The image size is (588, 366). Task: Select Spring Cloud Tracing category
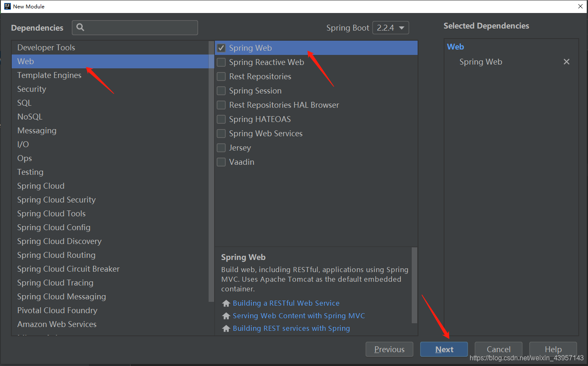[x=110, y=283]
